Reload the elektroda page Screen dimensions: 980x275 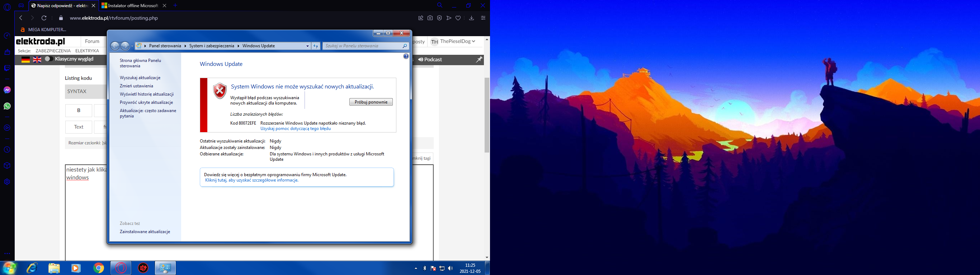point(44,18)
